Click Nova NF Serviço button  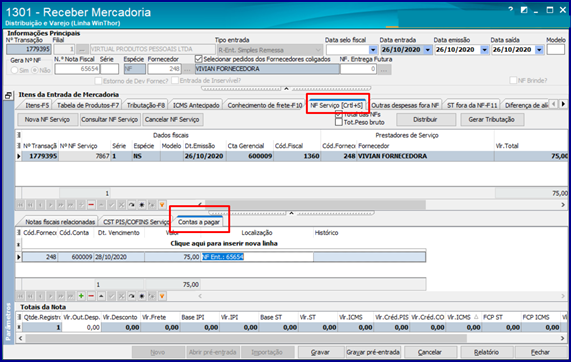tap(47, 119)
